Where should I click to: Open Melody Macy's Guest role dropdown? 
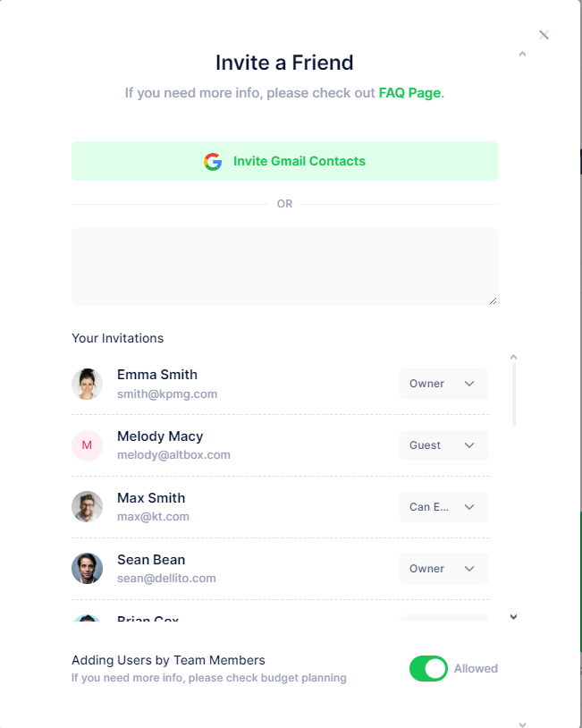pyautogui.click(x=443, y=445)
